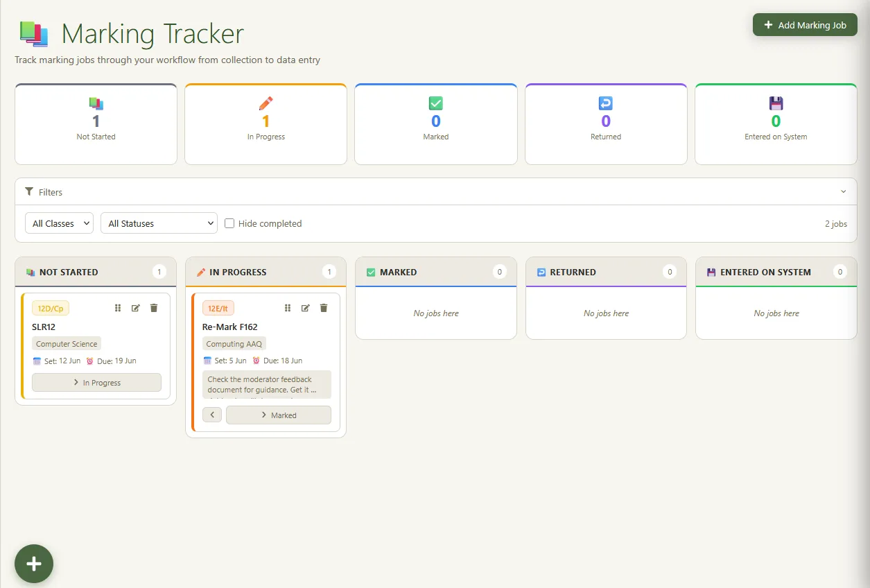Click the ENTERED ON SYSTEM column header
Screen dimensions: 870x588
776,272
